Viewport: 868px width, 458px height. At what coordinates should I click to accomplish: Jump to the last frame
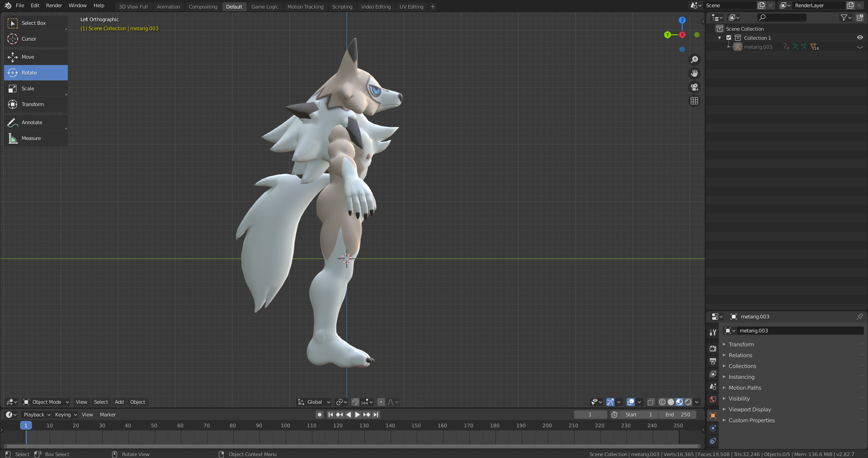point(376,415)
